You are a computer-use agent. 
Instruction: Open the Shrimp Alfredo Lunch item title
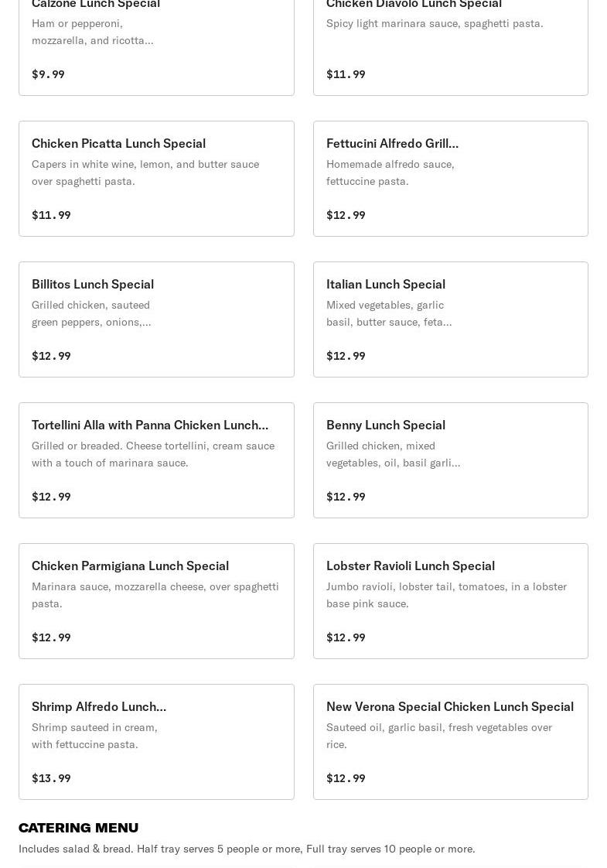point(99,706)
